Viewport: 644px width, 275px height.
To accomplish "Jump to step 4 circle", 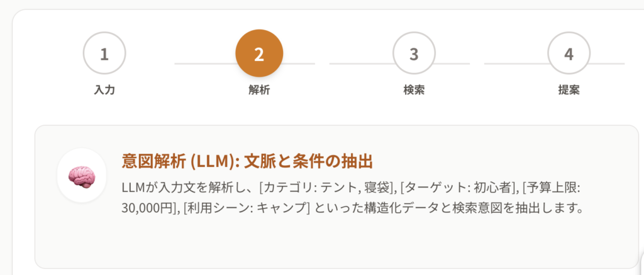I will (569, 53).
